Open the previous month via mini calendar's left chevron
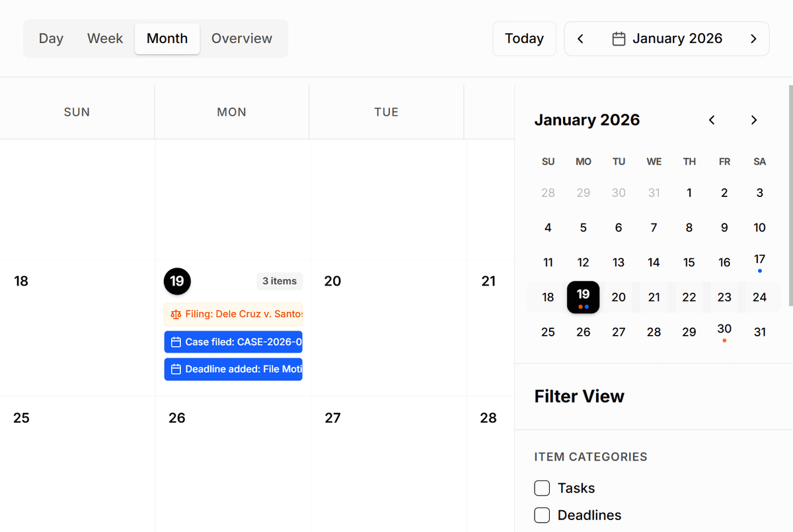This screenshot has width=793, height=532. [712, 120]
